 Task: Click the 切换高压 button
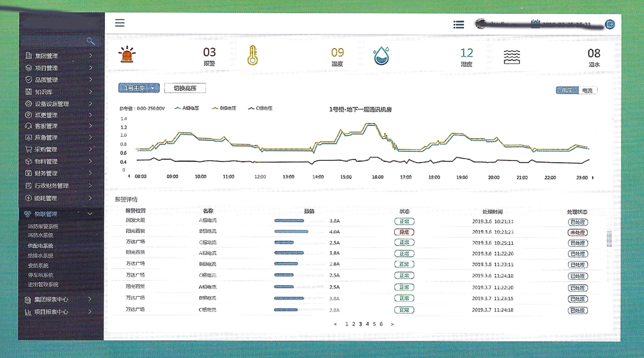[185, 88]
